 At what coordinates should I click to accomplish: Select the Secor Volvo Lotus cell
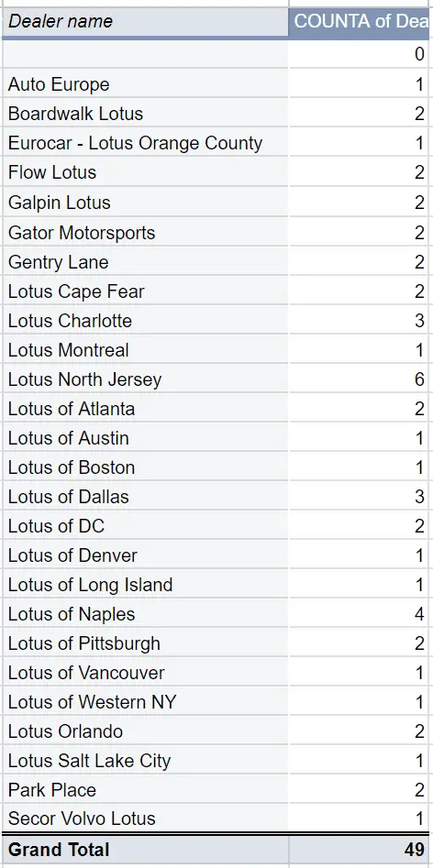point(145,819)
